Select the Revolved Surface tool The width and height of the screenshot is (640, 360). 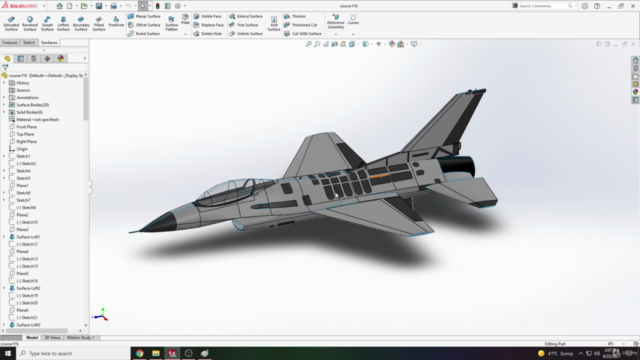coord(30,24)
